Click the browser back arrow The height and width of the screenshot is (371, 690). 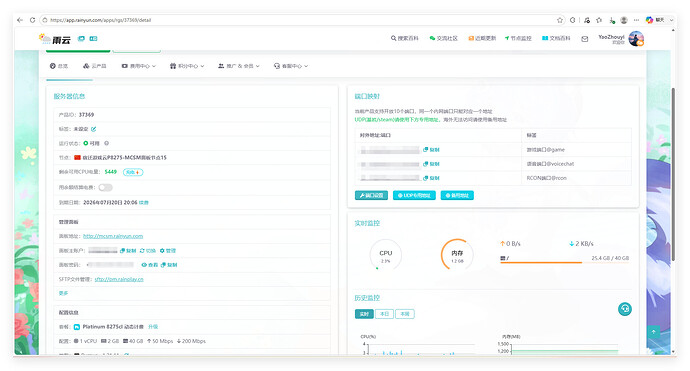pyautogui.click(x=20, y=20)
